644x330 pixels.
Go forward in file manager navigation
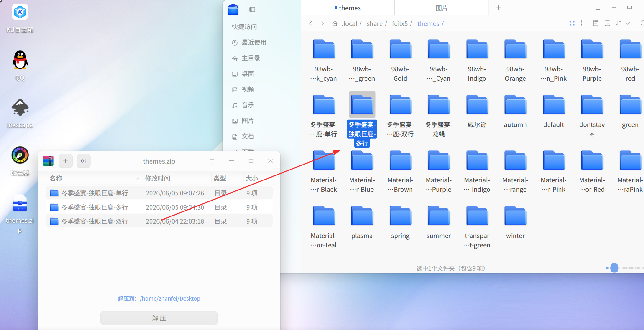323,23
